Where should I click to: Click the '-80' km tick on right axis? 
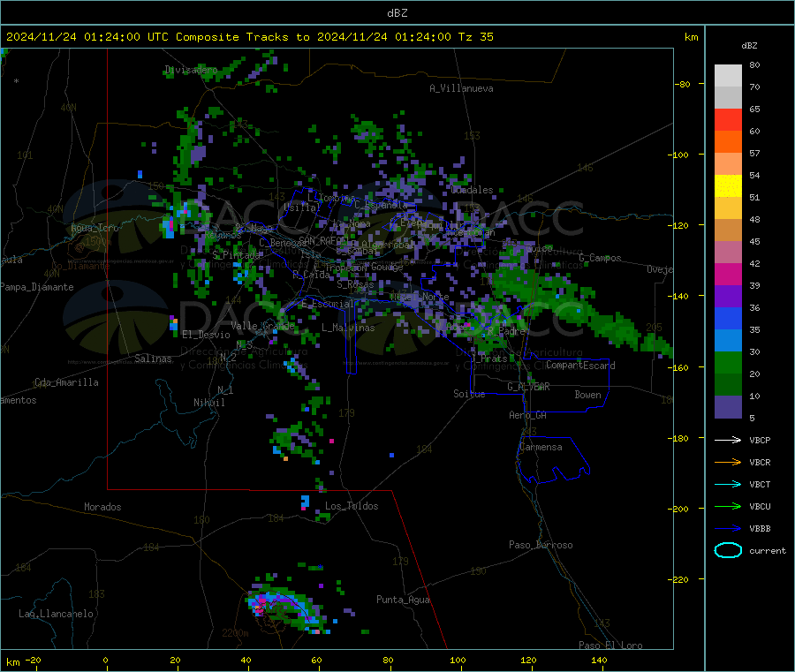tap(683, 84)
